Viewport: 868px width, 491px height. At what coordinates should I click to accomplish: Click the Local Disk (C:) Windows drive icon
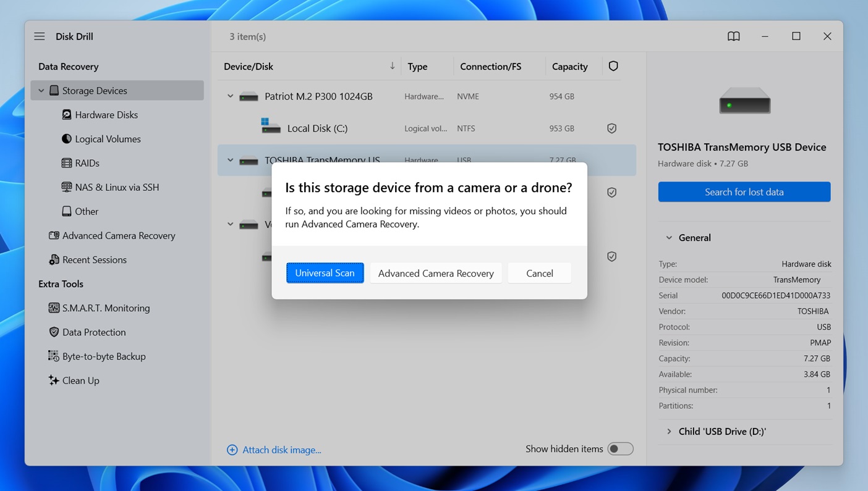point(270,126)
